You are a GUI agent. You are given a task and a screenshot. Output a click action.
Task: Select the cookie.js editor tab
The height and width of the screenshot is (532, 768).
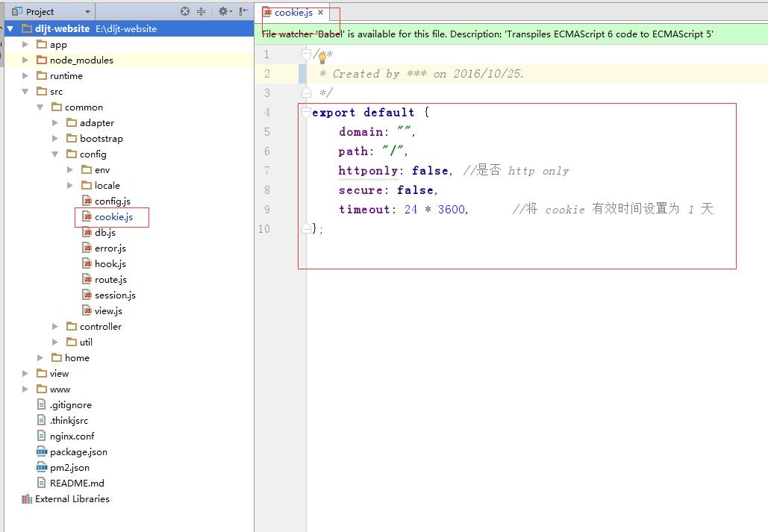tap(293, 12)
